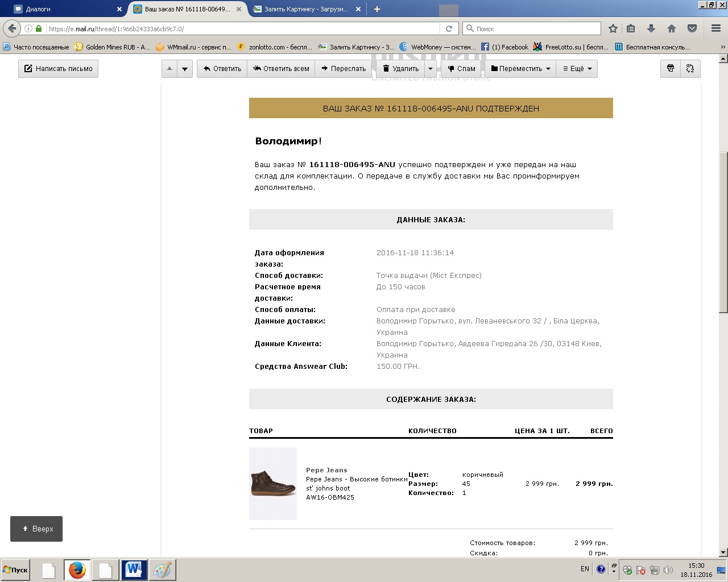Screen dimensions: 728x582
Task: Select the Ваш заказ № 161118 tab
Action: (x=188, y=9)
